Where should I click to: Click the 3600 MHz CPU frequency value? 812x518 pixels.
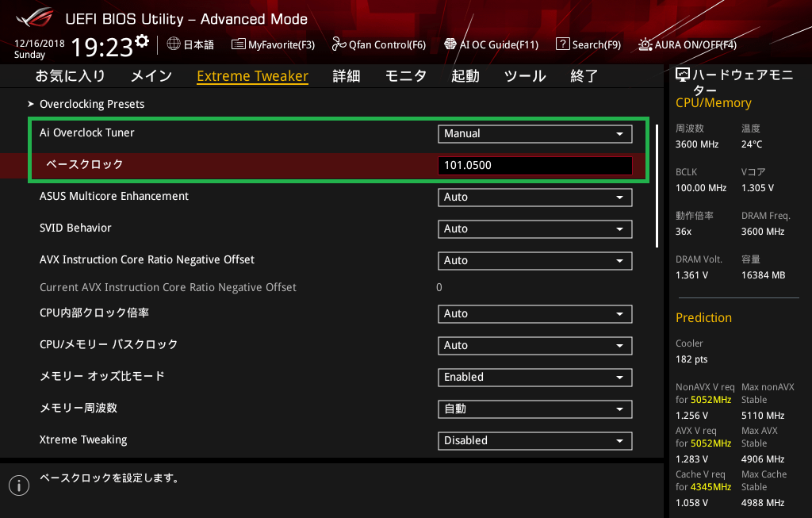point(697,144)
